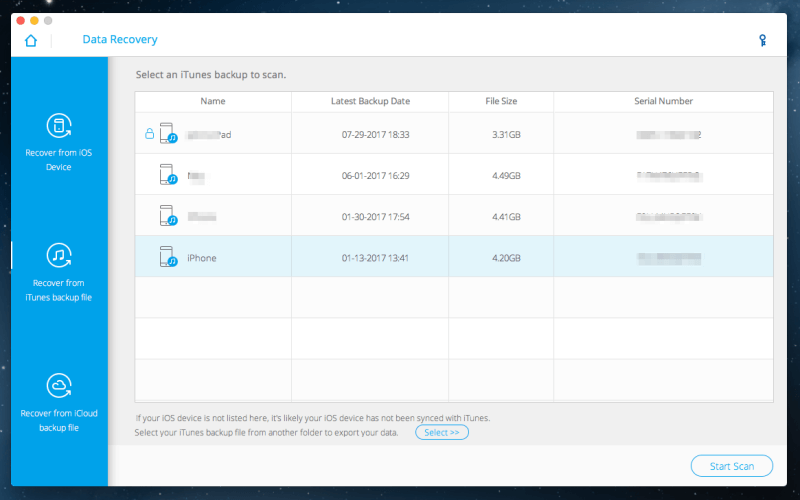Screen dimensions: 800x500
Task: Open the Data Recovery tab
Action: pos(120,40)
